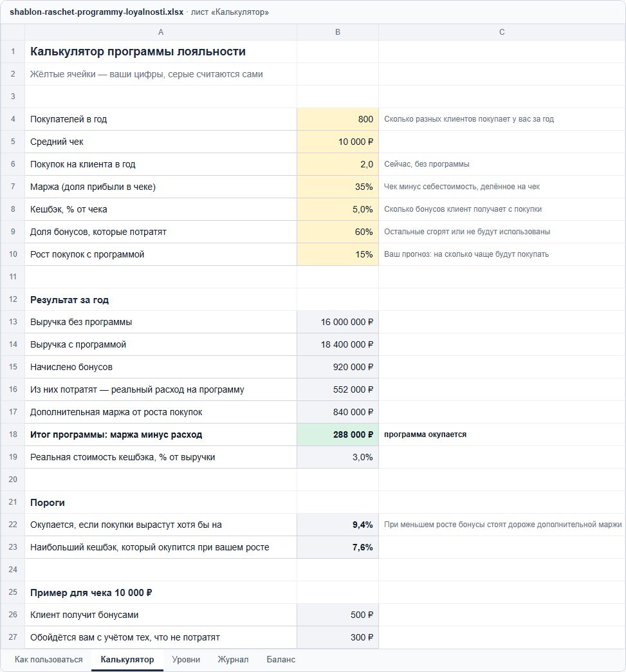This screenshot has height=672, width=626.
Task: Select the client bonus value 500 ₽
Action: point(338,615)
